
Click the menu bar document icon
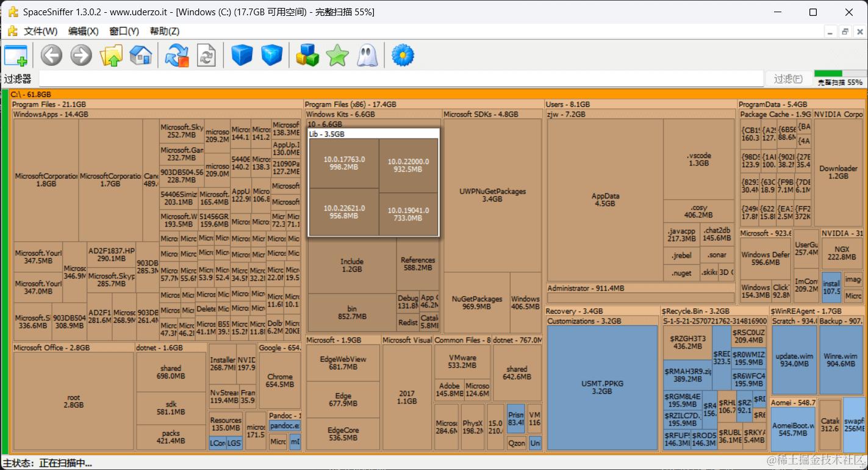pos(12,31)
